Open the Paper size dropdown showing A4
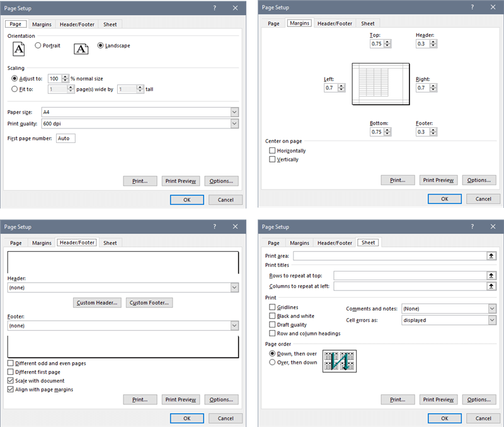504x427 pixels. [x=234, y=111]
